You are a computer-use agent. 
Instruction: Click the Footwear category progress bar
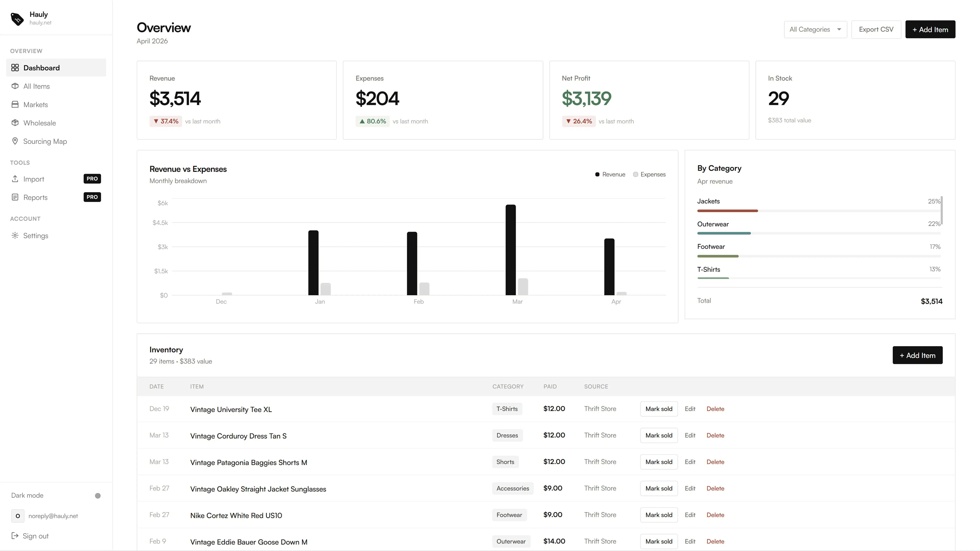pyautogui.click(x=819, y=256)
